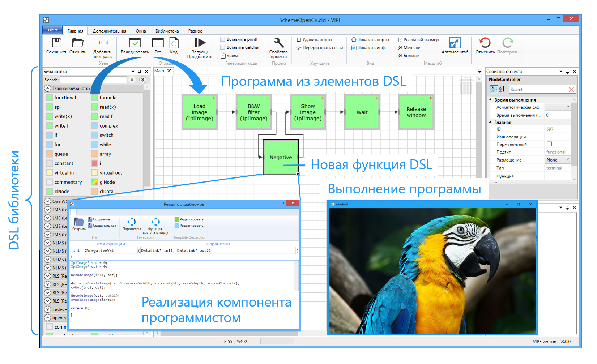597x364 pixels.
Task: Build the Exe from the ribbon
Action: [158, 43]
